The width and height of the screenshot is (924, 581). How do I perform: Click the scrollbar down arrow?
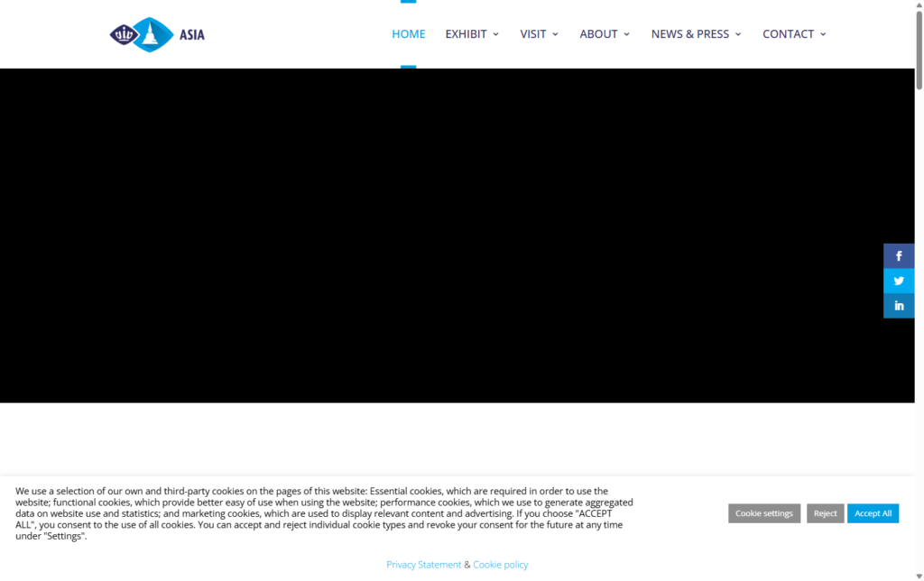click(918, 575)
